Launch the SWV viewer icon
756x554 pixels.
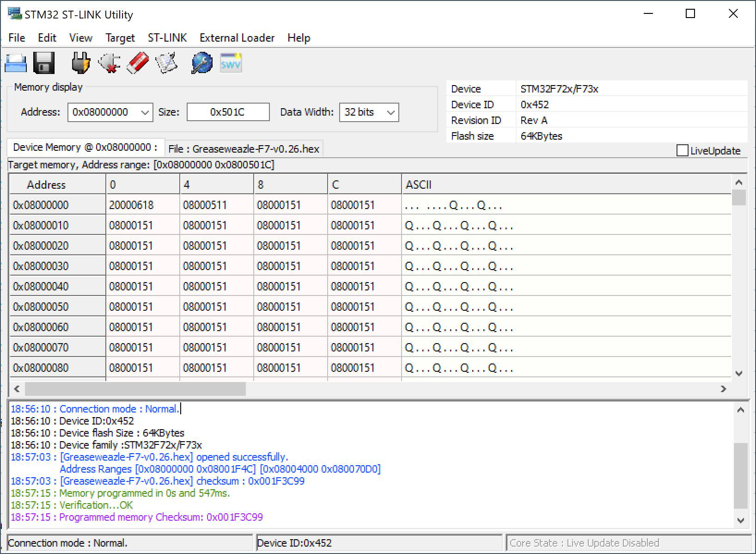pyautogui.click(x=230, y=63)
